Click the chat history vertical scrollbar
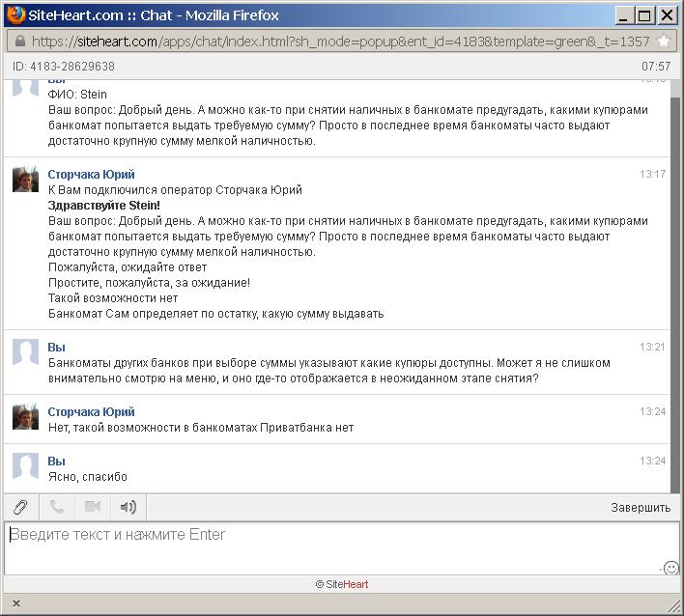Viewport: 684px width, 616px height. click(675, 290)
